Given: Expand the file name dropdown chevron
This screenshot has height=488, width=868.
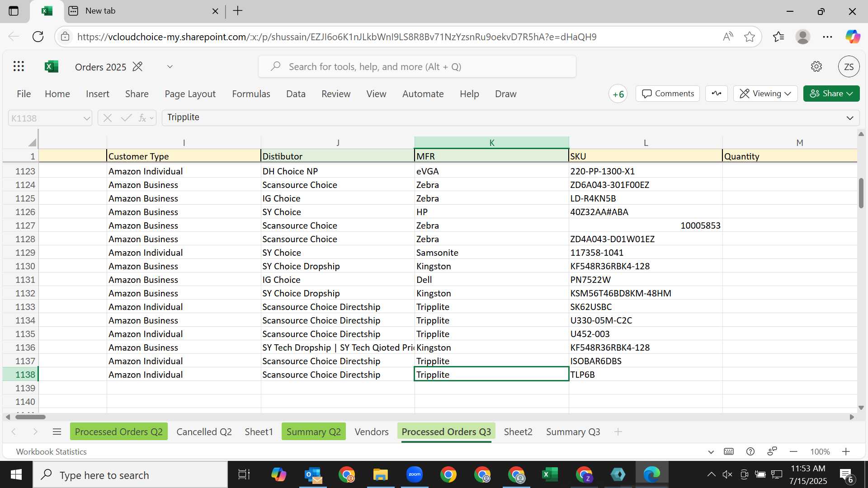Looking at the screenshot, I should 170,66.
